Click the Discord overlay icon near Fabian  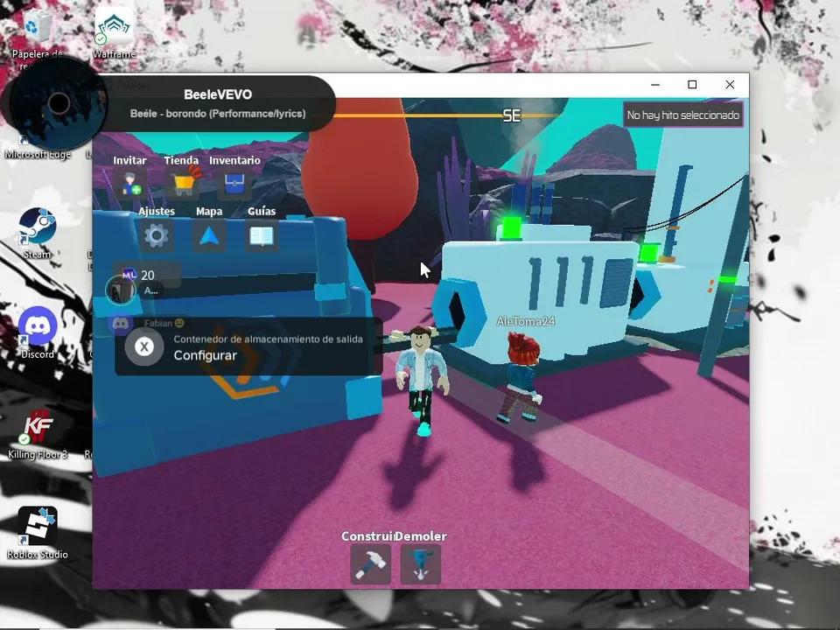coord(121,324)
